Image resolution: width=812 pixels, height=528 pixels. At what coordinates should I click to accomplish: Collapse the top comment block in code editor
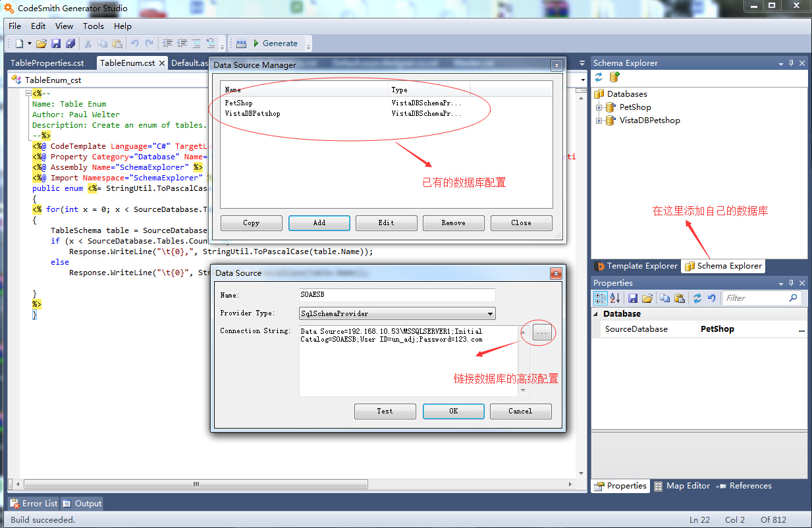[28, 93]
